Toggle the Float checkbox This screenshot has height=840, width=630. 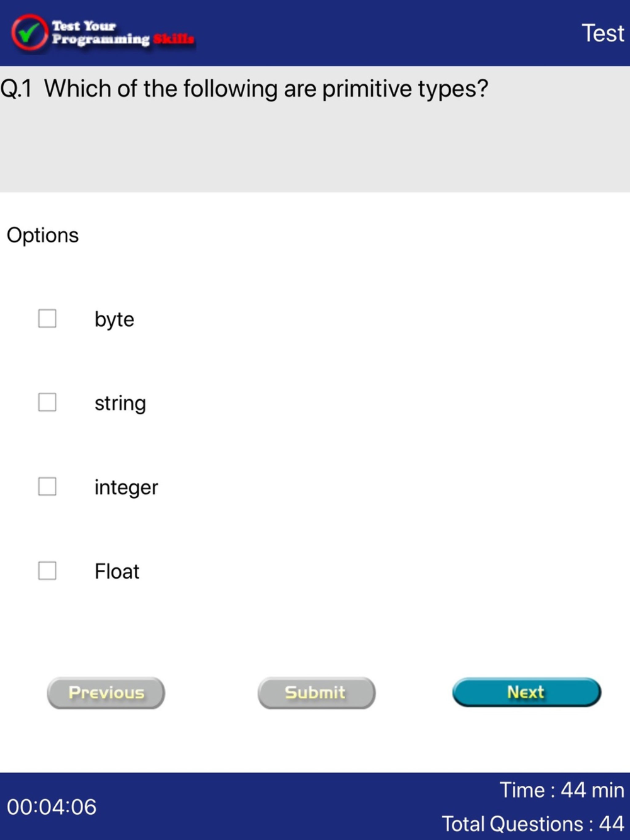(47, 570)
